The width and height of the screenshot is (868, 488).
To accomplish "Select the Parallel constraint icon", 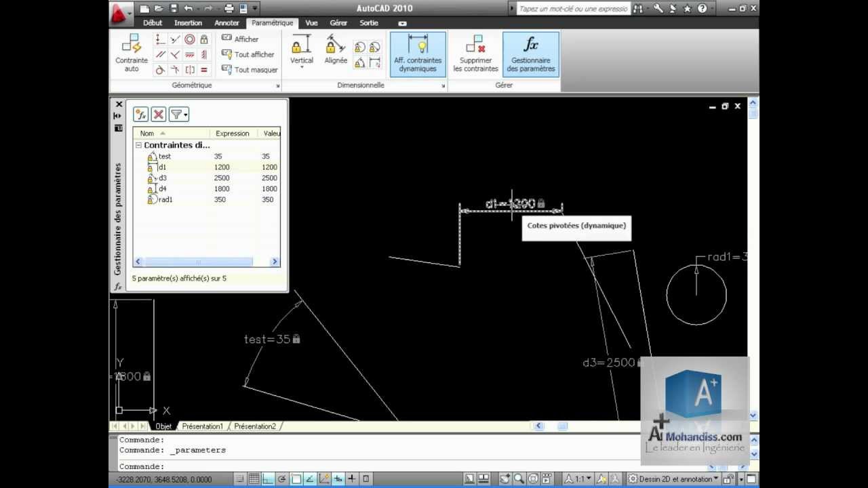I will 160,54.
